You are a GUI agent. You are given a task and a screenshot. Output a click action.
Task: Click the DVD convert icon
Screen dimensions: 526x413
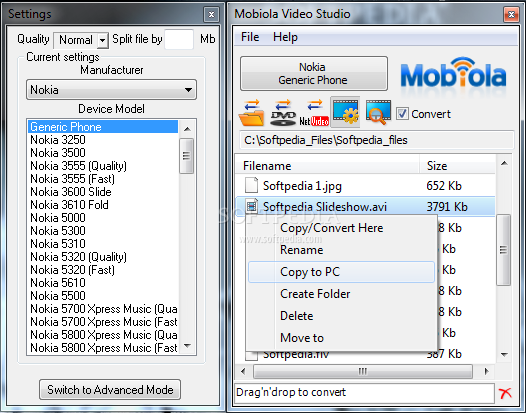pos(283,113)
